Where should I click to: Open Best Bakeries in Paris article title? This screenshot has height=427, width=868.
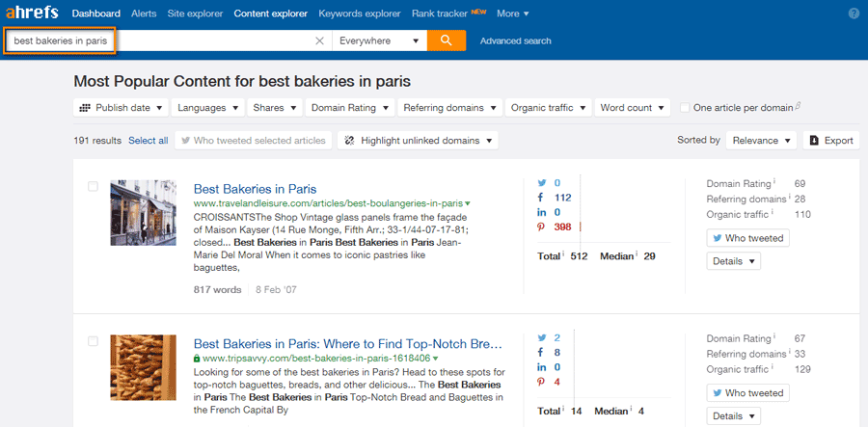[256, 189]
